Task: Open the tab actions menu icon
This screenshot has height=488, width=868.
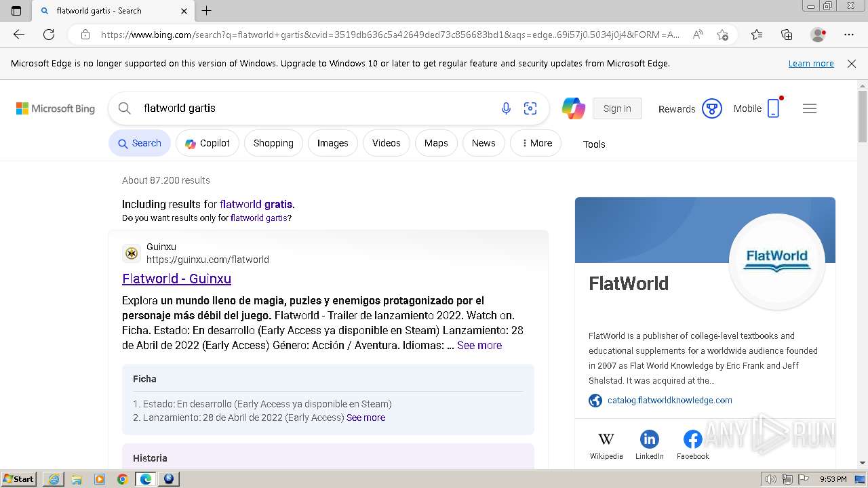Action: click(16, 11)
